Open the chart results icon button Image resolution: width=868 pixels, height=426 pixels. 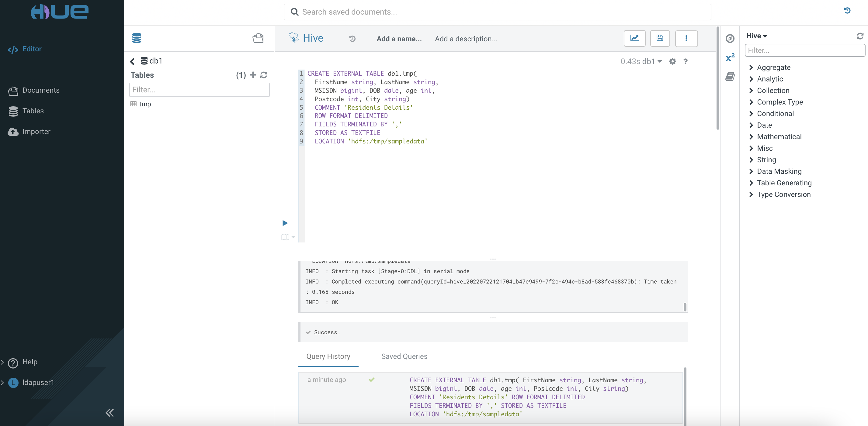[634, 38]
